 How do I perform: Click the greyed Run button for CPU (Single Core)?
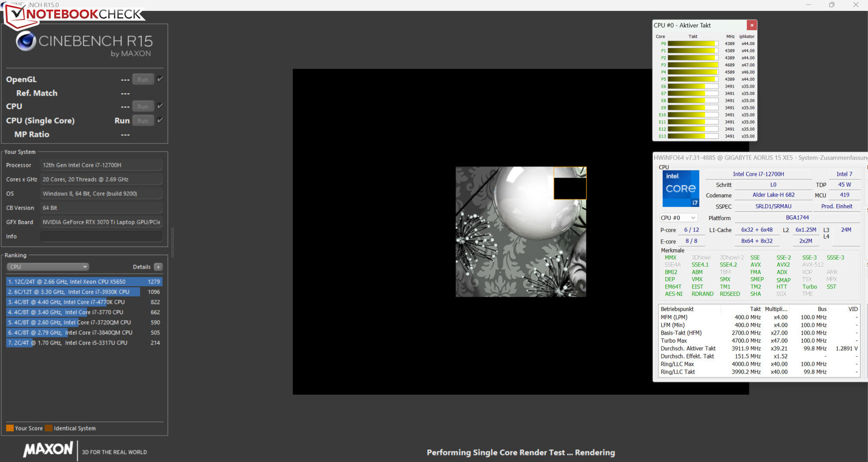tap(143, 121)
